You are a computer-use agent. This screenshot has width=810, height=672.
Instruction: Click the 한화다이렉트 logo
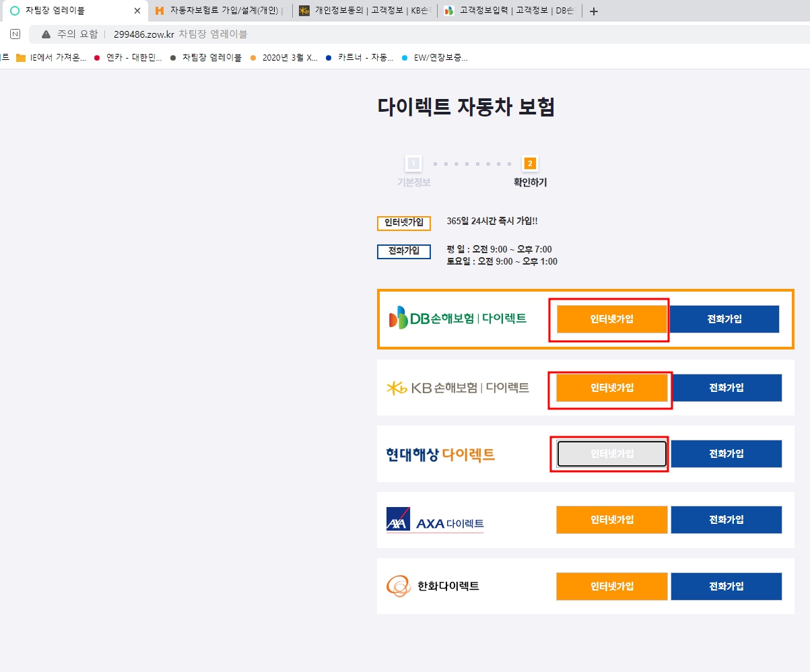[x=433, y=586]
